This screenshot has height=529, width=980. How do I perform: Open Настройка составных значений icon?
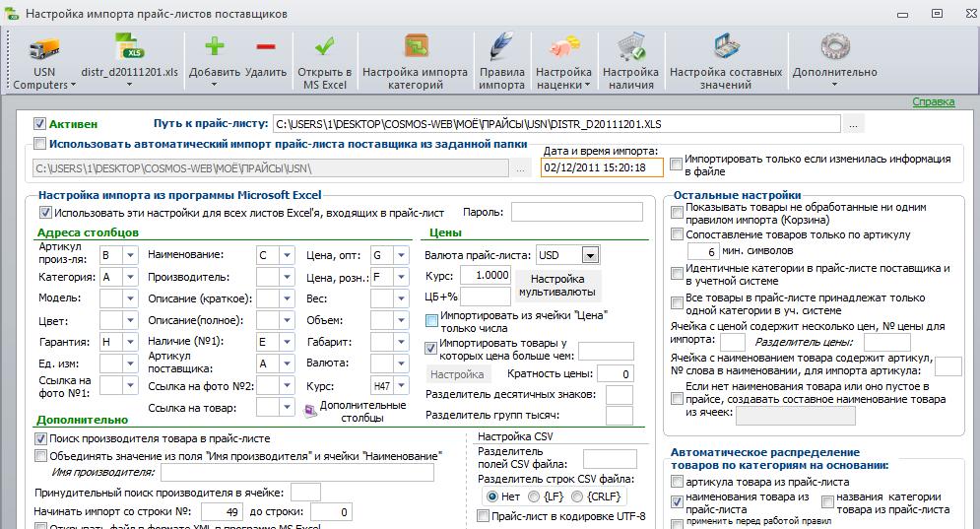[726, 47]
